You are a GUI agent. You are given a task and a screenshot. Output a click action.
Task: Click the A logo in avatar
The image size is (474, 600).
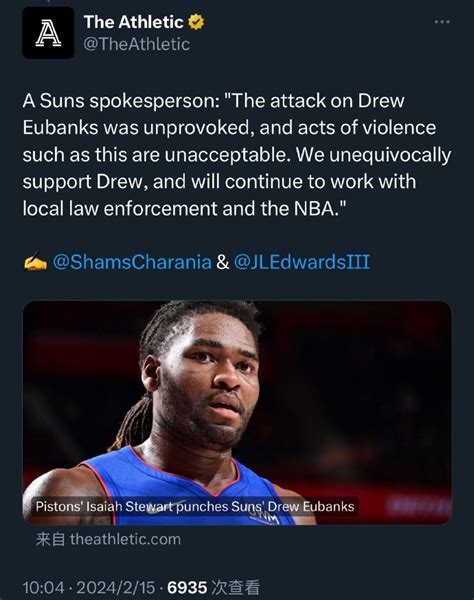(48, 34)
